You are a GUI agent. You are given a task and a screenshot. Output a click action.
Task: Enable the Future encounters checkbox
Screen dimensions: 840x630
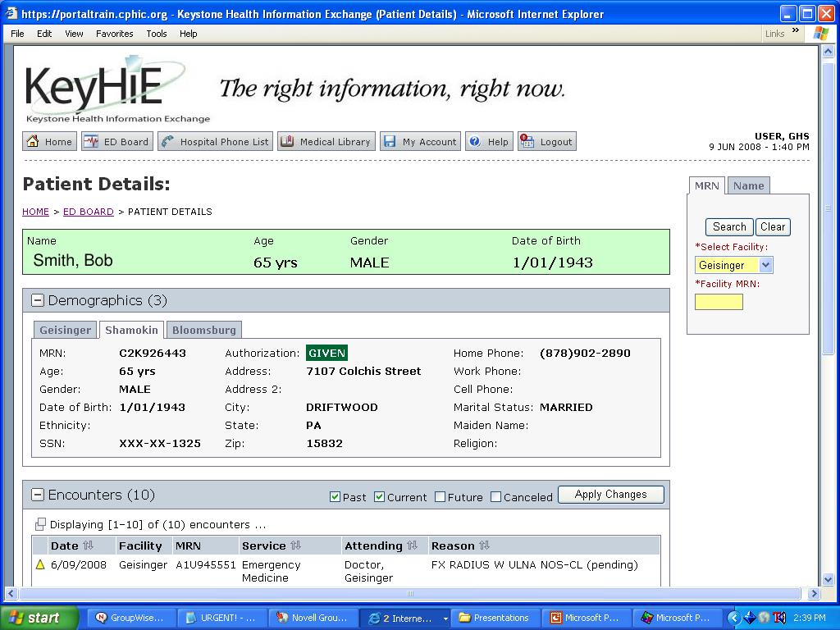(440, 497)
